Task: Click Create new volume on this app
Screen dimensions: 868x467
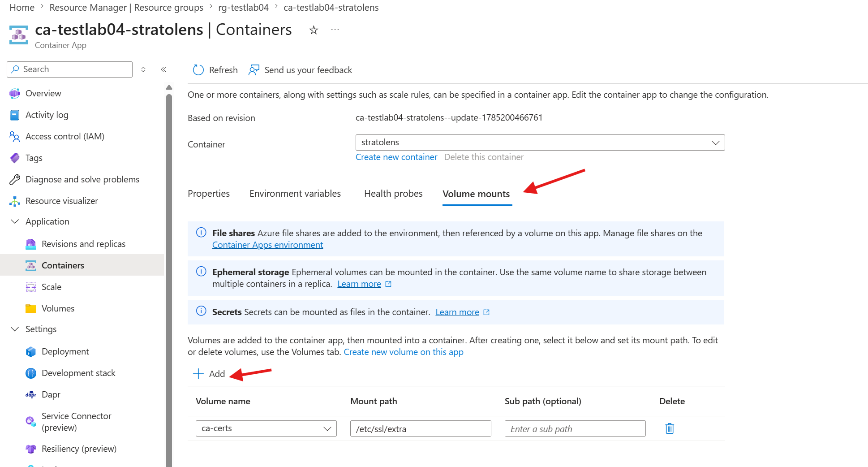Action: coord(404,352)
